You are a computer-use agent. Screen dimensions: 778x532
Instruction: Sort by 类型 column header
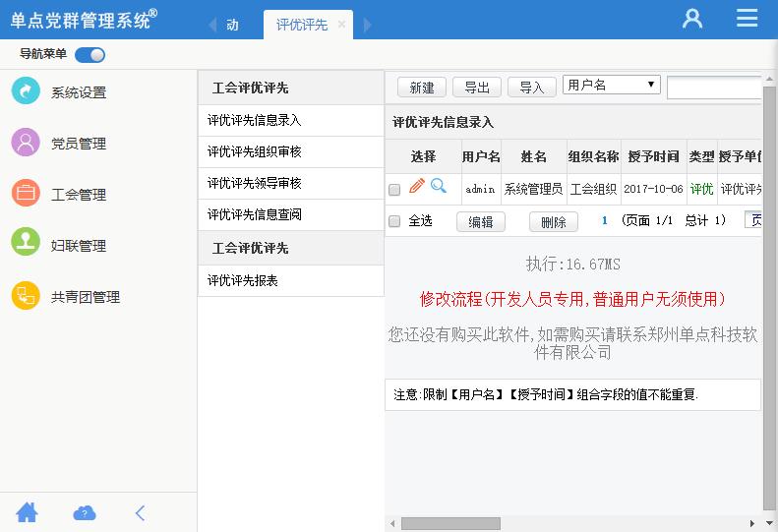point(701,156)
